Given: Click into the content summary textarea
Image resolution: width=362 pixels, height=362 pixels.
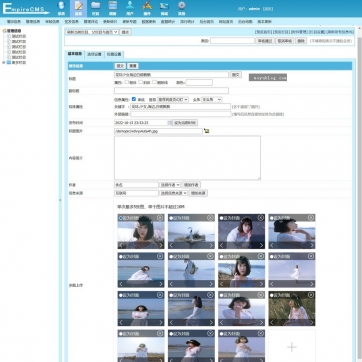Looking at the screenshot, I should click(x=187, y=158).
